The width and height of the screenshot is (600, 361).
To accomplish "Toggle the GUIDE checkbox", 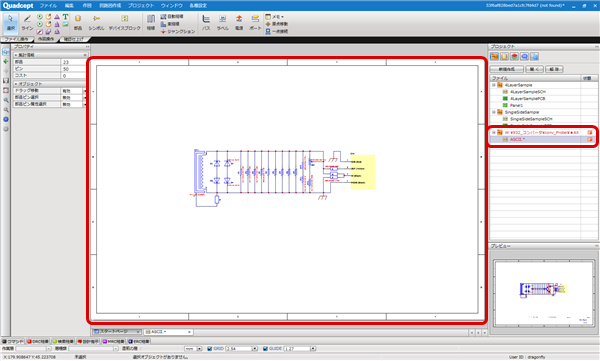I will pyautogui.click(x=265, y=349).
